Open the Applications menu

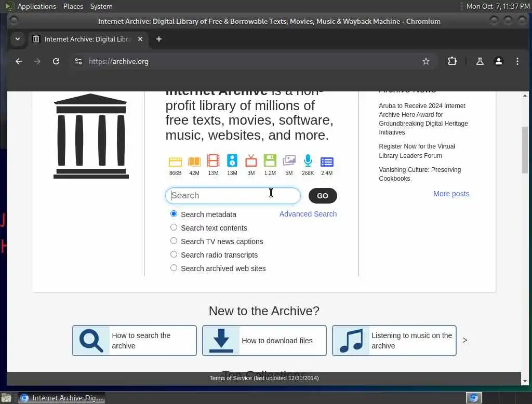(37, 6)
